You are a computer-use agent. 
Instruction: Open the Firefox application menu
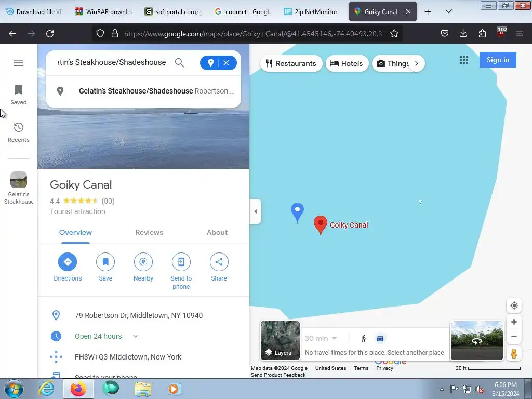pos(520,33)
